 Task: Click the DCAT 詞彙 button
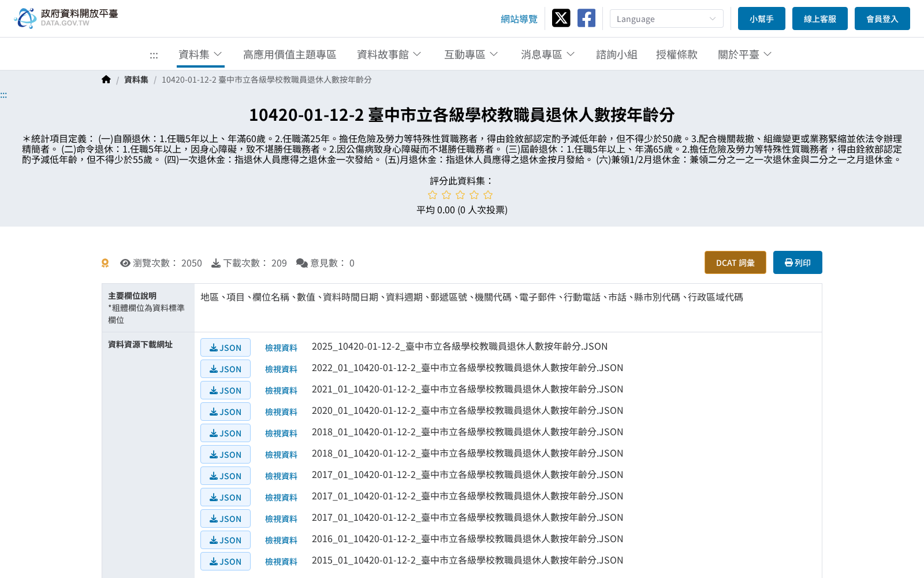click(x=735, y=262)
